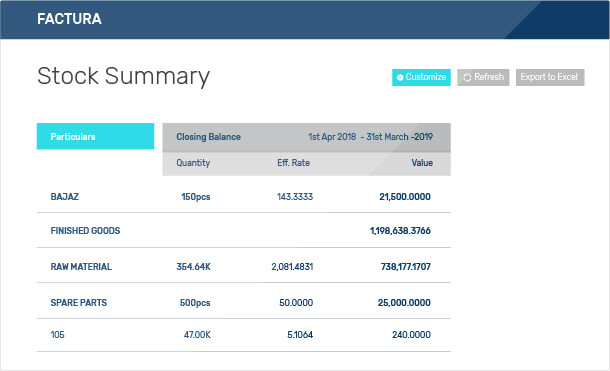The width and height of the screenshot is (610, 371).
Task: Open the BAJAZ stock group
Action: coord(65,197)
